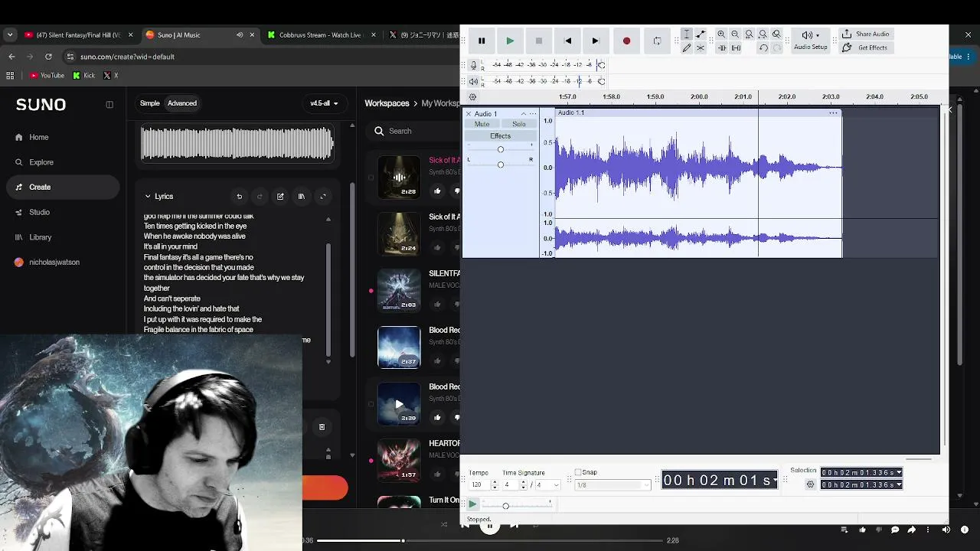Open nicholasjwatson profile

point(54,262)
